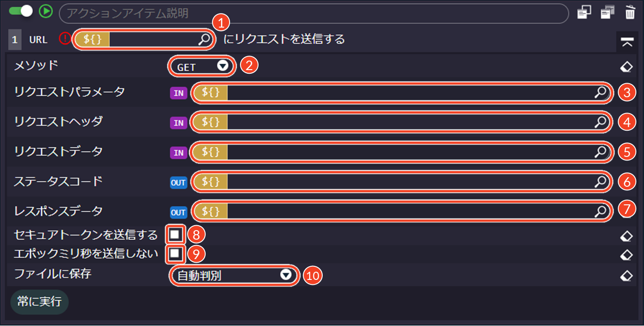The height and width of the screenshot is (326, 644).
Task: Click the magnifier in ステータスコード field
Action: point(600,182)
